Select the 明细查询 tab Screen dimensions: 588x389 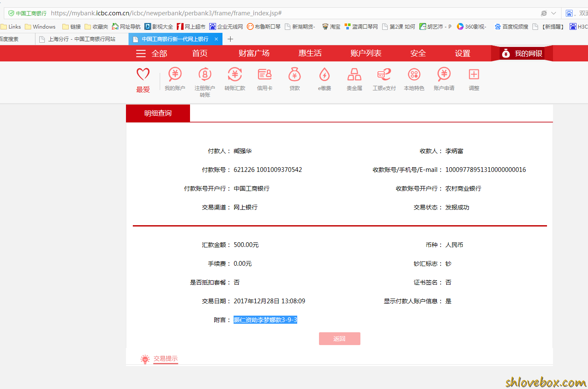point(158,113)
